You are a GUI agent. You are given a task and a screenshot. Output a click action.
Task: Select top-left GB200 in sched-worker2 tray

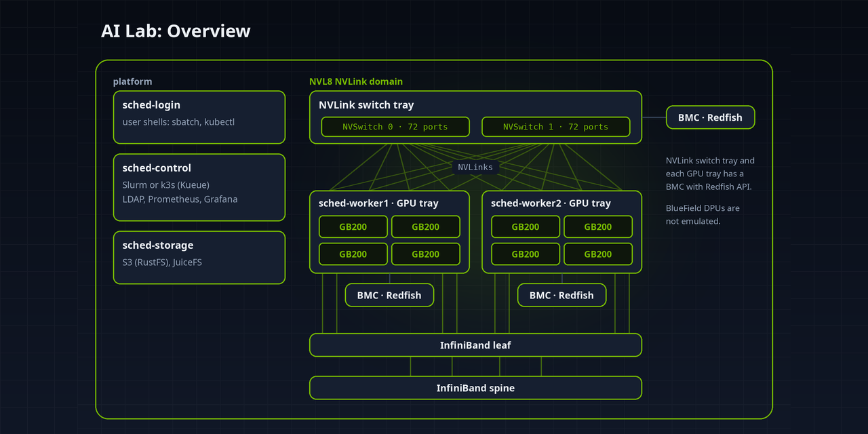click(526, 226)
